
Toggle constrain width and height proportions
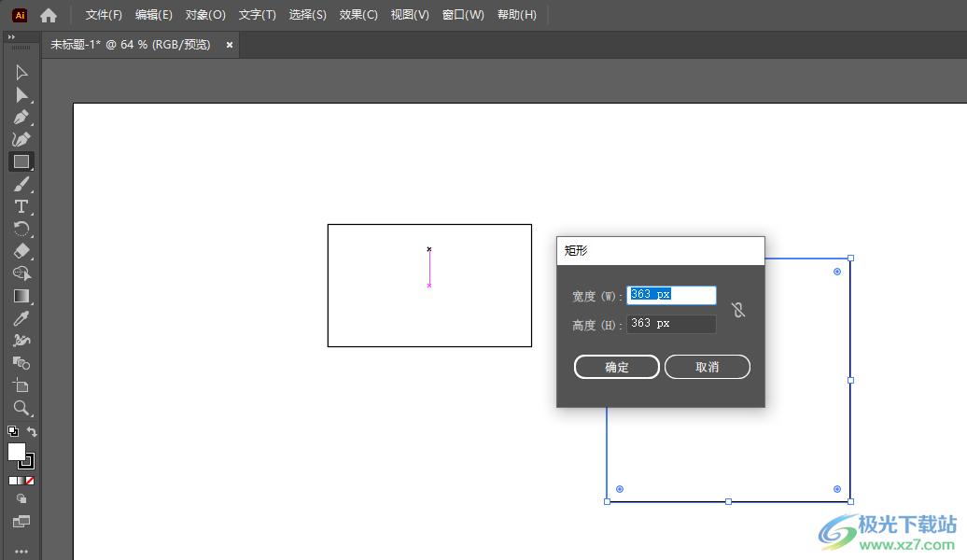[738, 310]
